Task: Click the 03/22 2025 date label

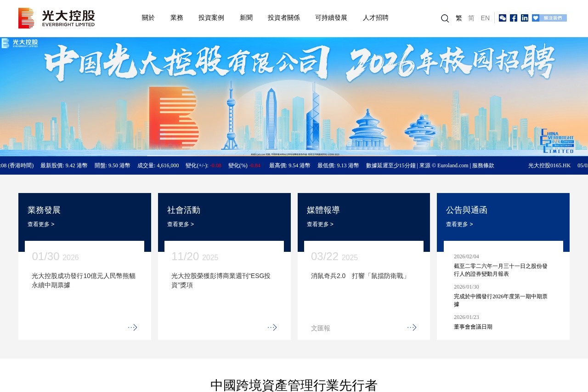Action: pyautogui.click(x=334, y=256)
